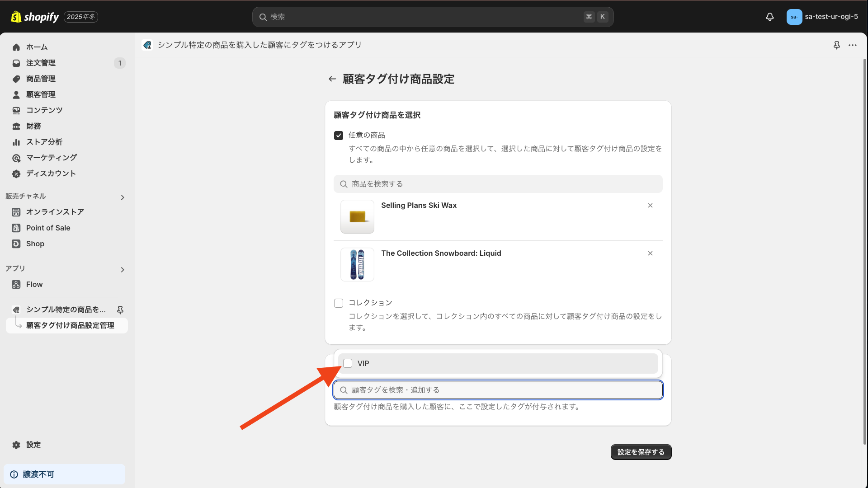Click the 設定を保存する button
868x488 pixels.
click(641, 452)
